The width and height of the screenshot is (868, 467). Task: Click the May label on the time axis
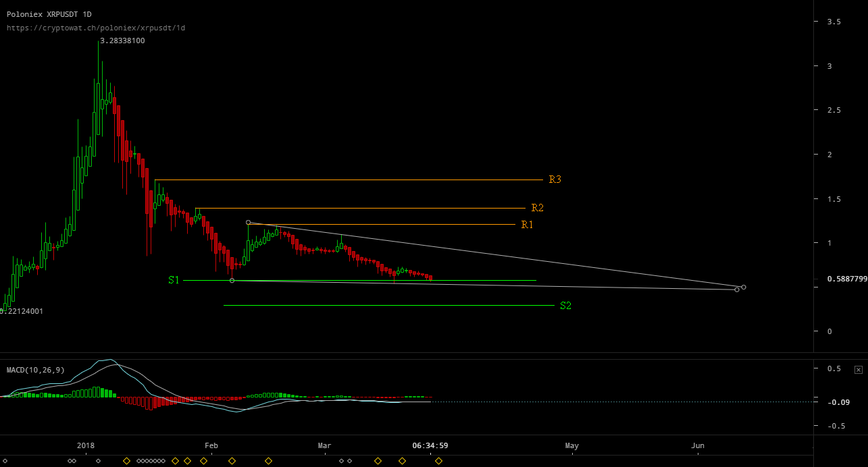572,445
